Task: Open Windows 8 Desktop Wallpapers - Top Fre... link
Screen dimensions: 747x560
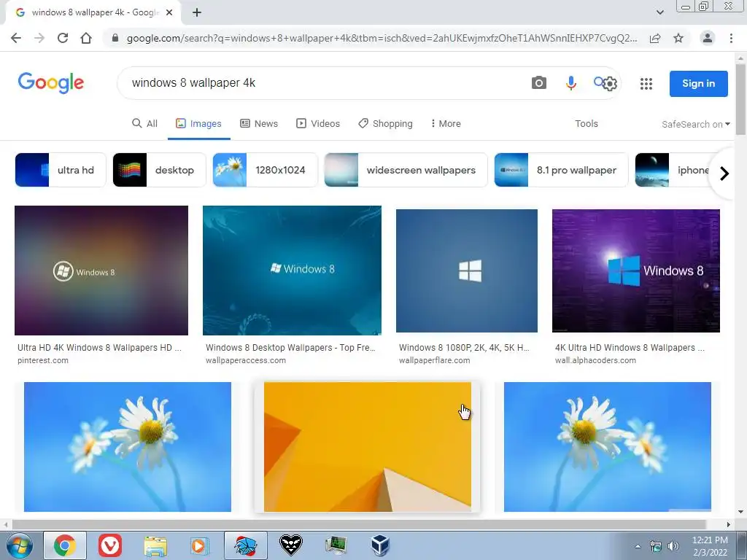Action: [290, 348]
